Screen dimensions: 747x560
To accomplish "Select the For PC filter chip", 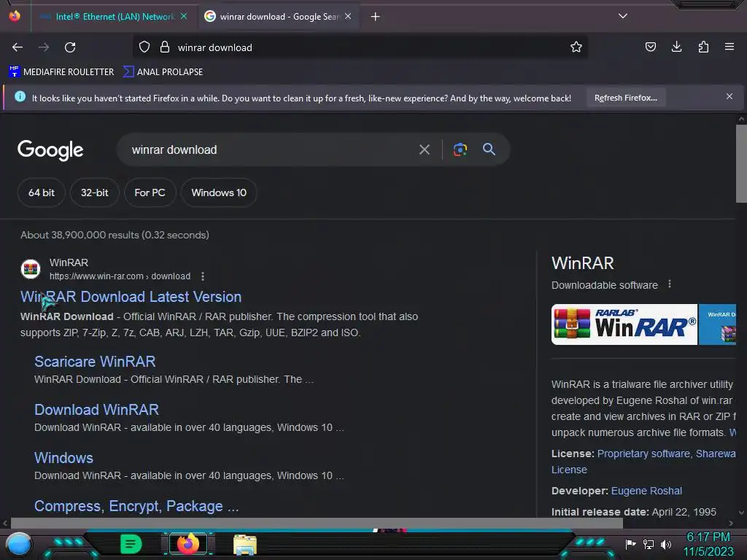I will coord(150,192).
